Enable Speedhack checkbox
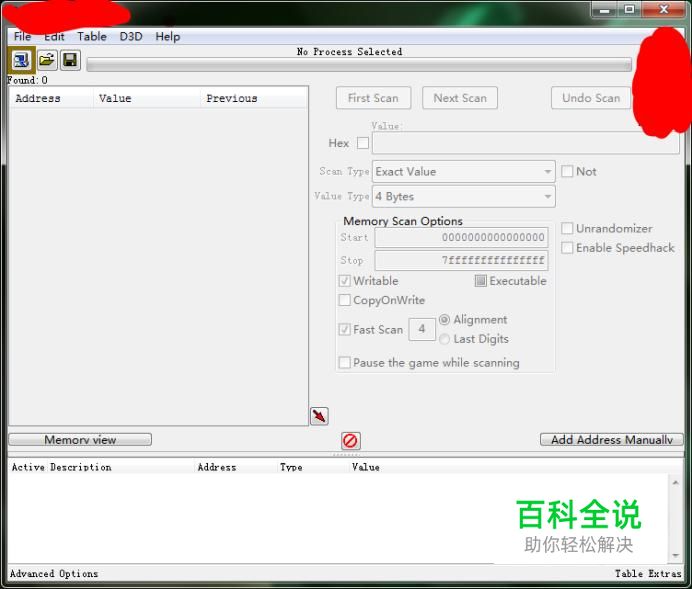This screenshot has height=589, width=692. coord(567,248)
